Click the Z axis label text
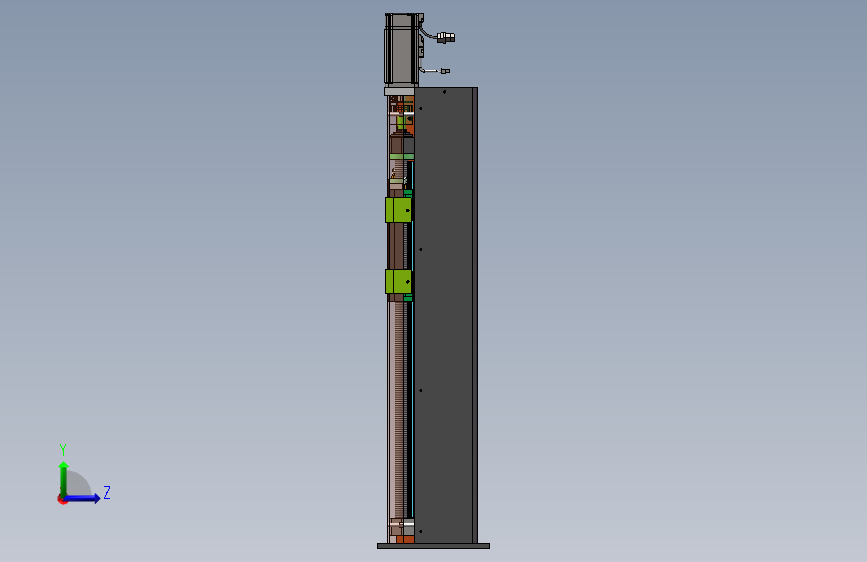Screen dimensions: 867x562 pyautogui.click(x=107, y=492)
